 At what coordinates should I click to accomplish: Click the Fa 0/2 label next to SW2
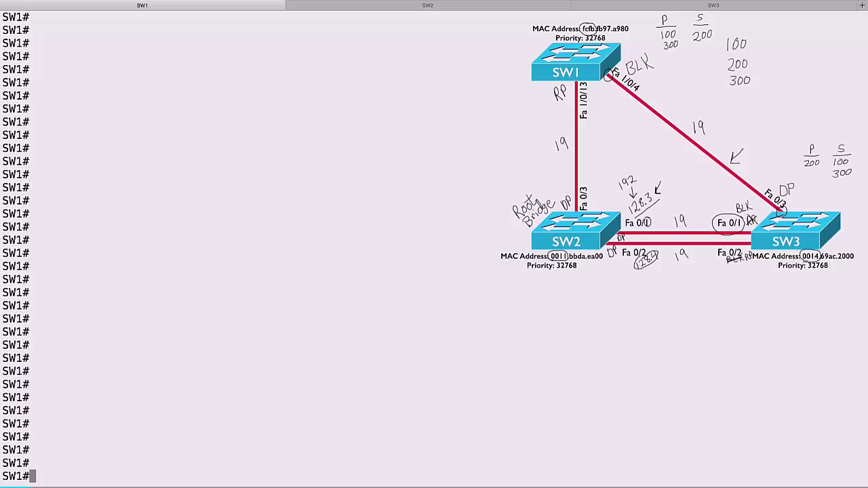[x=634, y=253]
